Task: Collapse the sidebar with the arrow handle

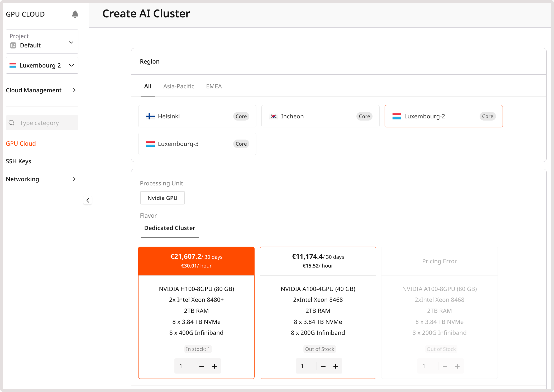Action: (x=88, y=200)
